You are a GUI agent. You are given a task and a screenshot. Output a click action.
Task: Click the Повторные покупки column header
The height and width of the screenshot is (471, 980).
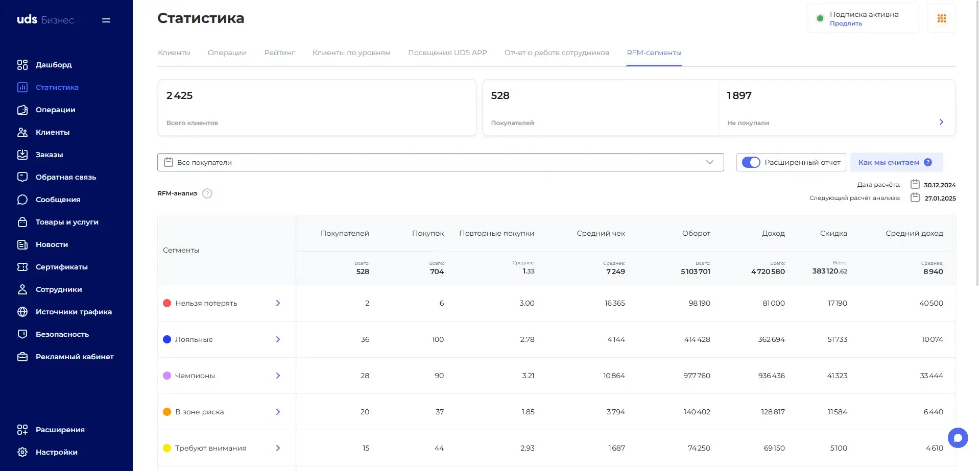pos(496,233)
